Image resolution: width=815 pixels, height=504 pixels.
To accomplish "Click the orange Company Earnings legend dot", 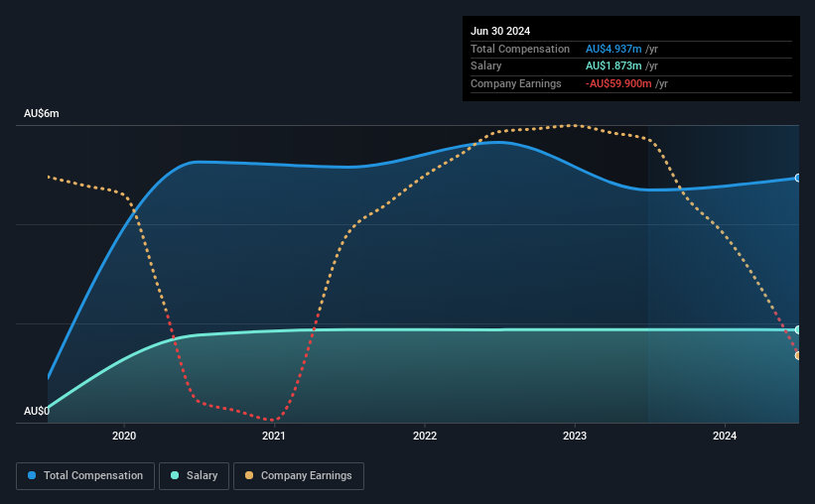I will click(x=249, y=475).
